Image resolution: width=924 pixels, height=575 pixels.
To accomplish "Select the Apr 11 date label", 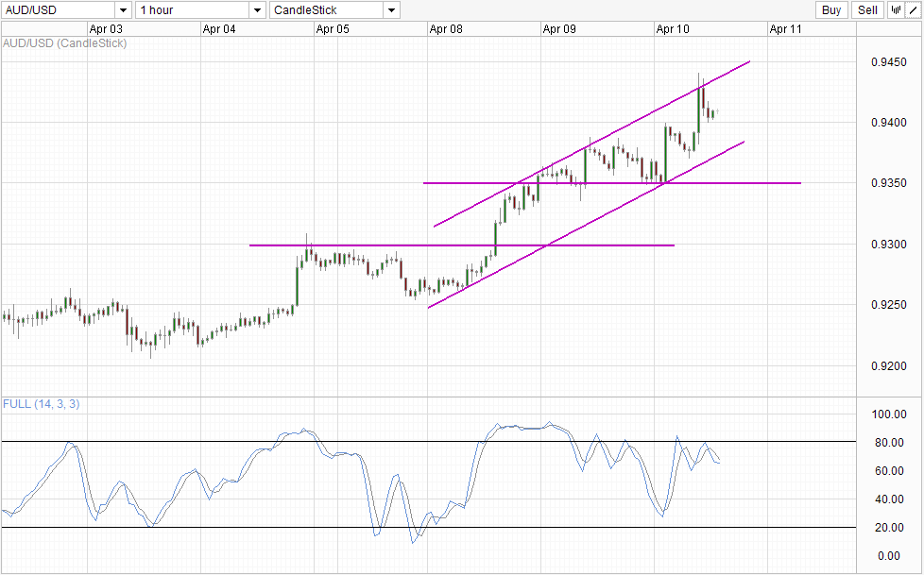I will (x=785, y=29).
